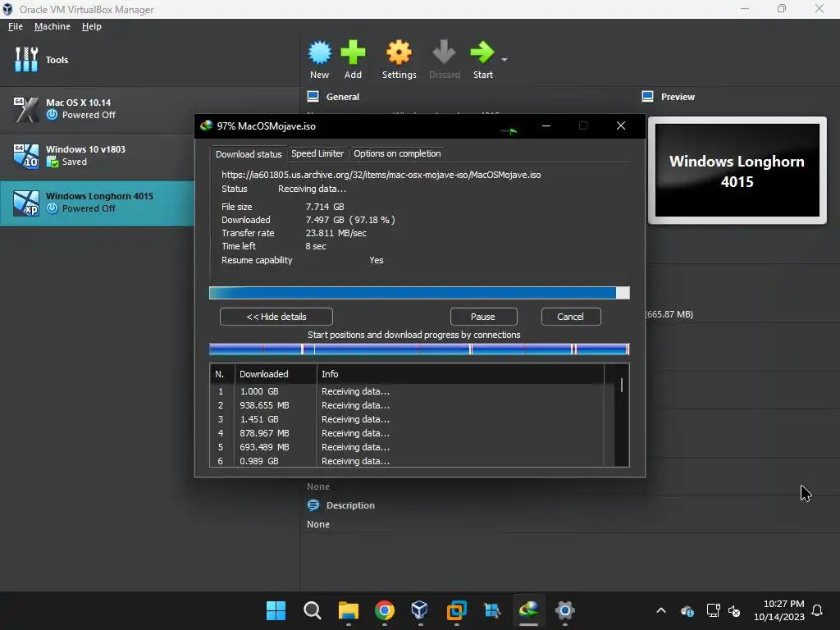Select connection row 1 with 1.000 GB
Image resolution: width=840 pixels, height=630 pixels.
click(x=413, y=391)
